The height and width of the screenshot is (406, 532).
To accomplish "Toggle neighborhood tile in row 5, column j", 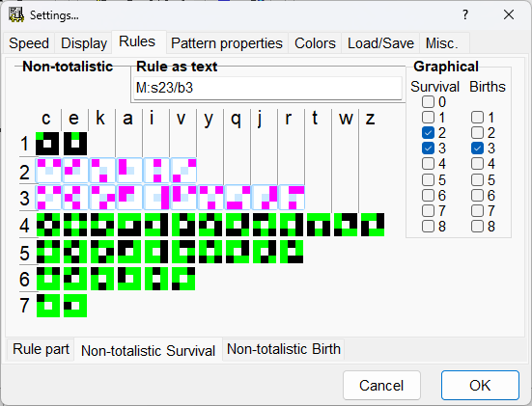I will click(x=265, y=252).
